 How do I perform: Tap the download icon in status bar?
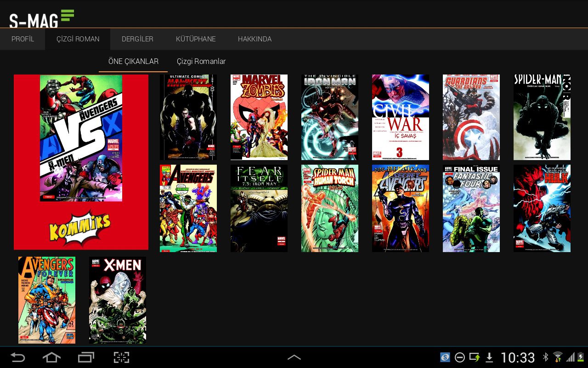[489, 357]
